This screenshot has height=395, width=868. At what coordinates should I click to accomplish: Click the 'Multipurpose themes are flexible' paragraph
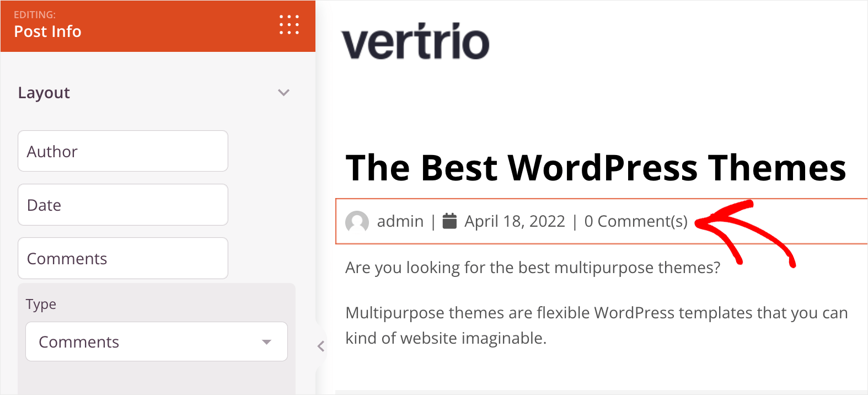(597, 325)
